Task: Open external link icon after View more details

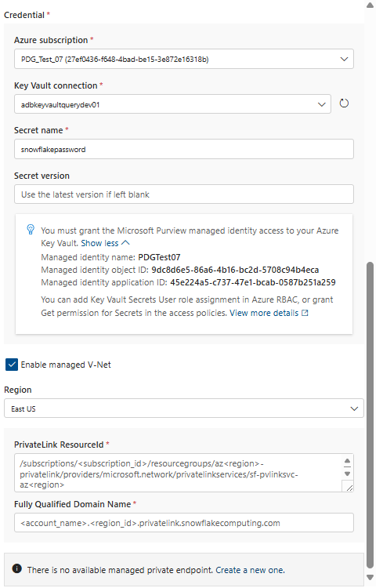Action: click(x=305, y=313)
